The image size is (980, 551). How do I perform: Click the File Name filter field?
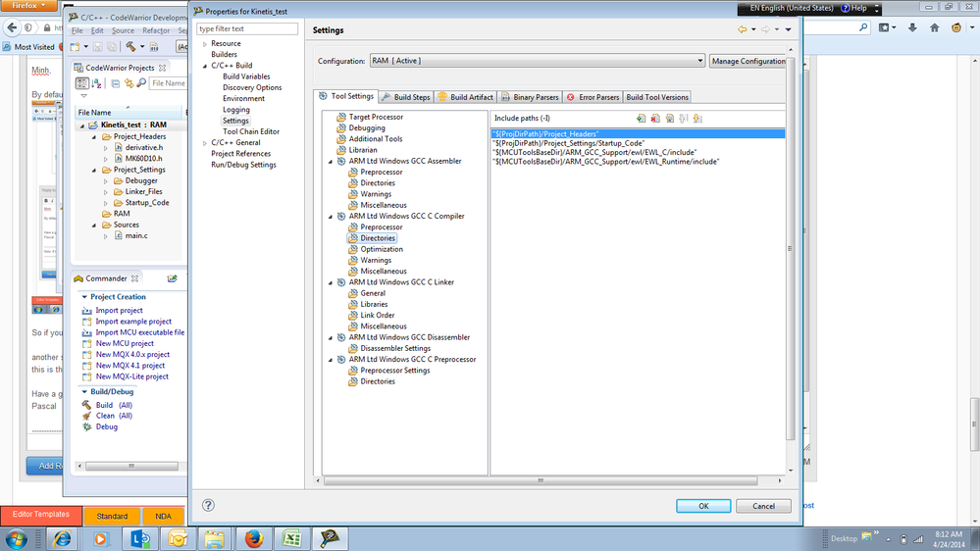coord(168,83)
